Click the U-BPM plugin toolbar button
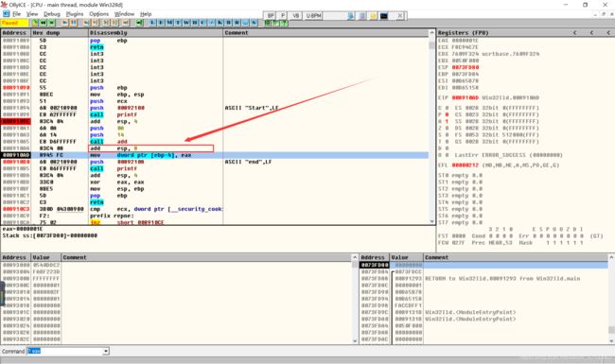This screenshot has height=364, width=615. click(x=313, y=16)
